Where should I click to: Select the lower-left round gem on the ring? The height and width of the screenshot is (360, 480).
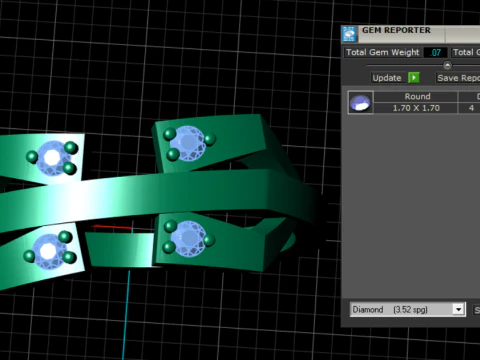[49, 251]
